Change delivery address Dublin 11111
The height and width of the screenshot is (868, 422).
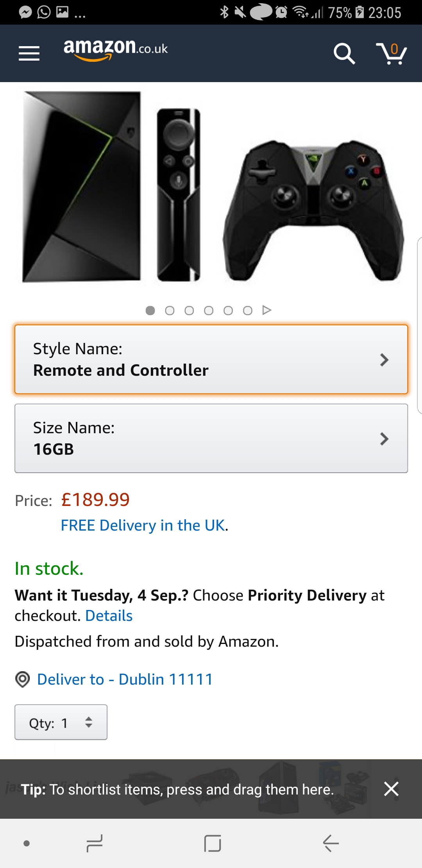coord(125,680)
